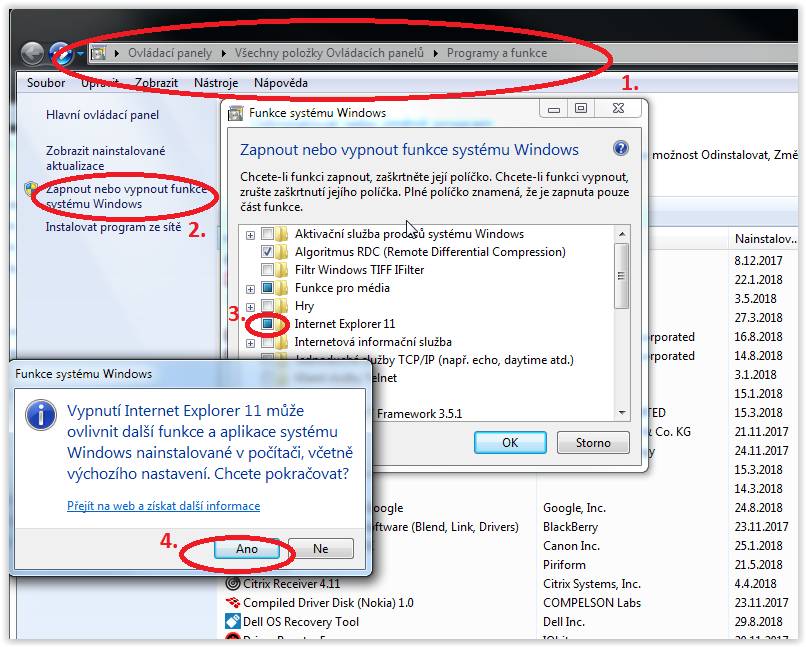This screenshot has width=806, height=647.
Task: Toggle Internet Explorer 11 checkbox
Action: (x=267, y=324)
